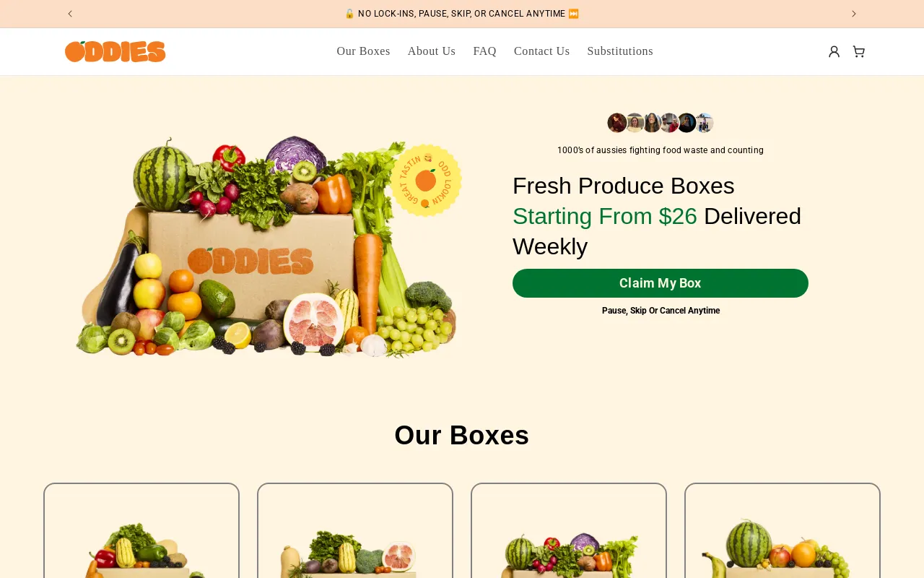The image size is (924, 578).
Task: Select the hero Oddies produce box image
Action: coord(267,246)
